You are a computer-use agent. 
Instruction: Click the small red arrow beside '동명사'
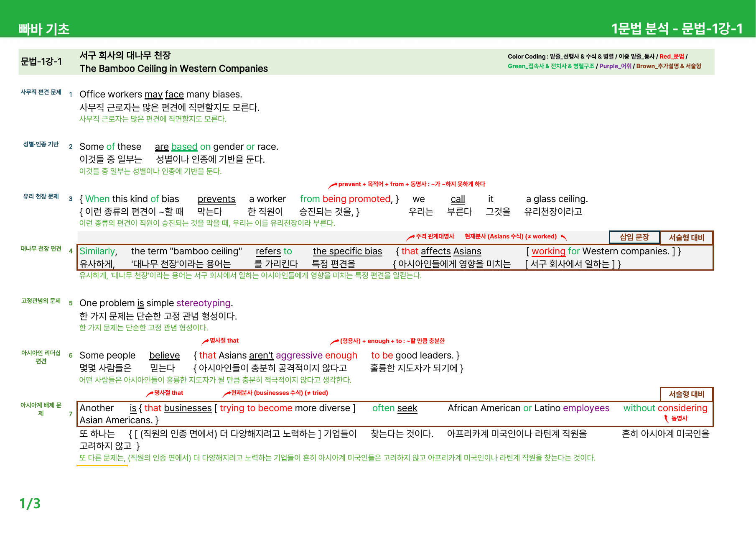(666, 418)
